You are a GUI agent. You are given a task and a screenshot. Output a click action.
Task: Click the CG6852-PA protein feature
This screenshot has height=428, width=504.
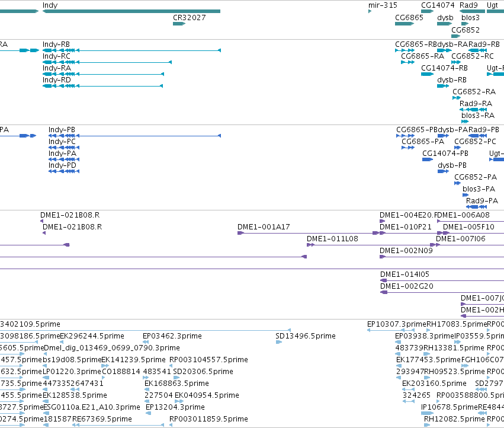coord(457,183)
